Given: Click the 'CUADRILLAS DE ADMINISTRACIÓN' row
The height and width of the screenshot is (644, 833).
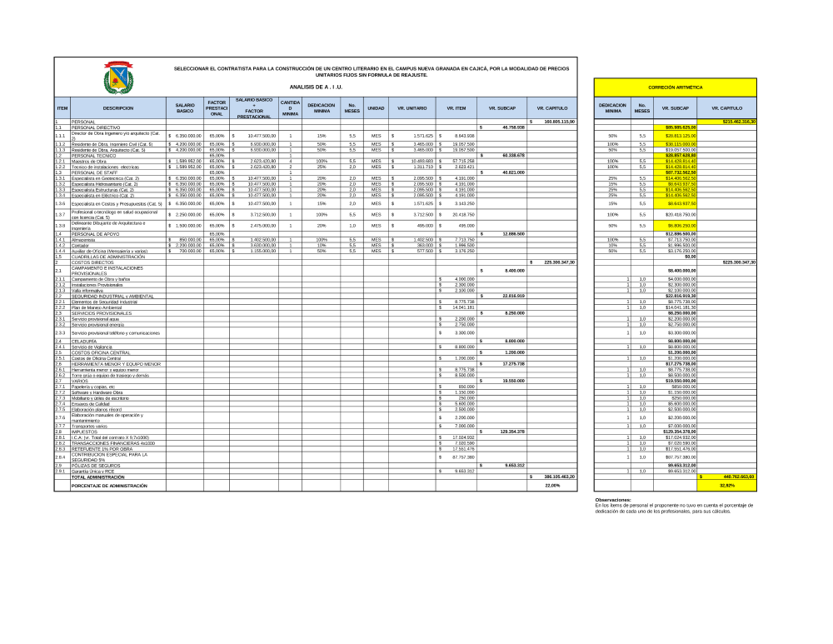Looking at the screenshot, I should click(x=107, y=257).
